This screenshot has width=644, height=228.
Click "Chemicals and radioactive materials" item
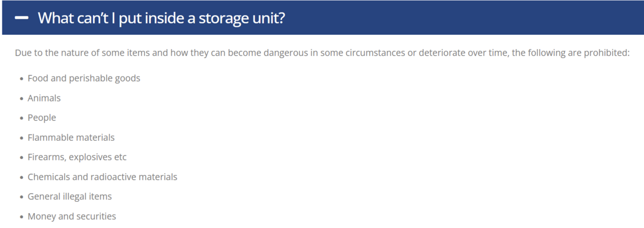102,177
